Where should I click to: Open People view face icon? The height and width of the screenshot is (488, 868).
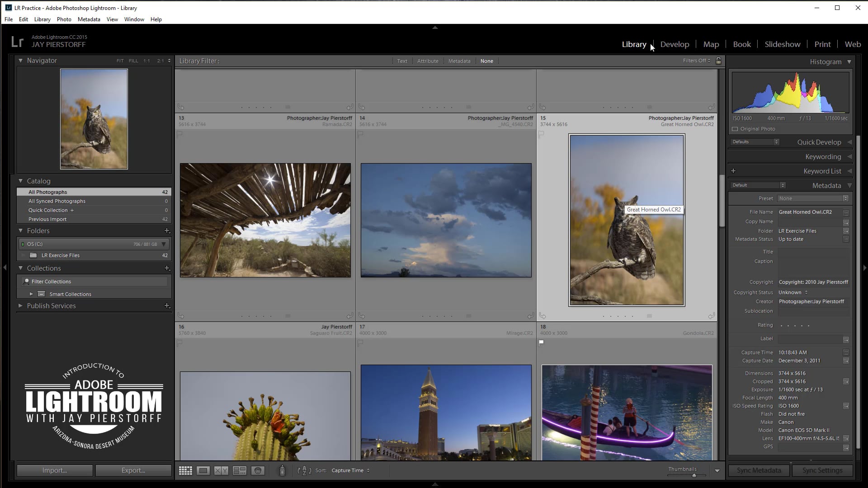[x=258, y=470]
